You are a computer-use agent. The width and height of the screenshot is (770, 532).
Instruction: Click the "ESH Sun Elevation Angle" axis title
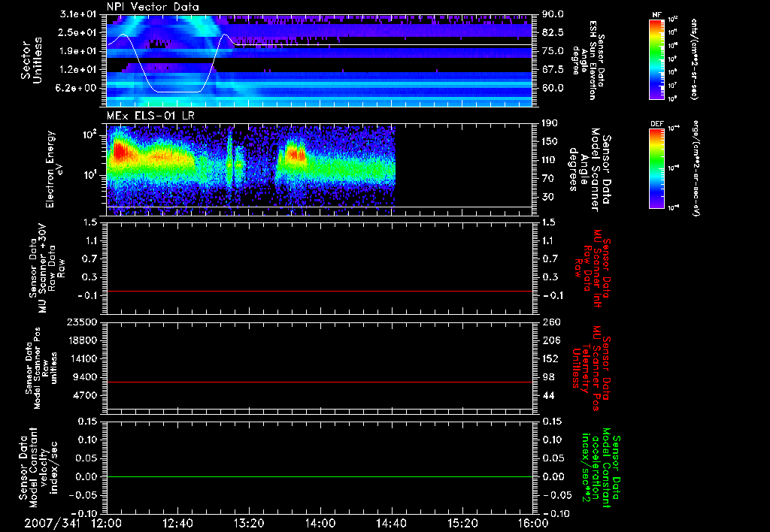(x=589, y=60)
